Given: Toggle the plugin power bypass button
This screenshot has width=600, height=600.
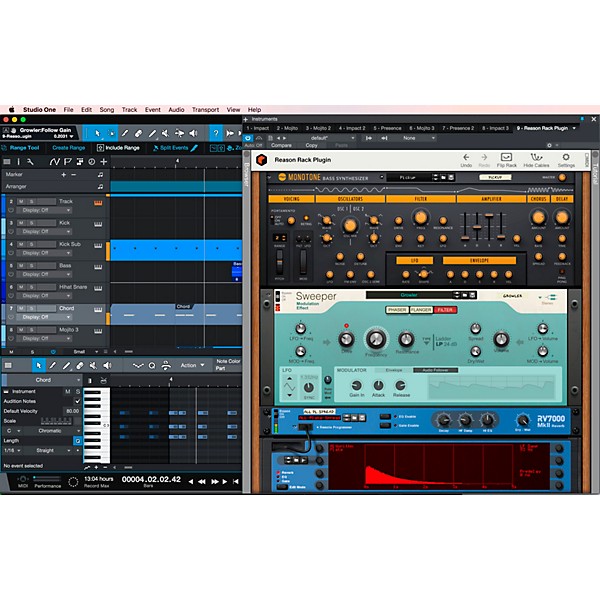Looking at the screenshot, I should point(248,138).
